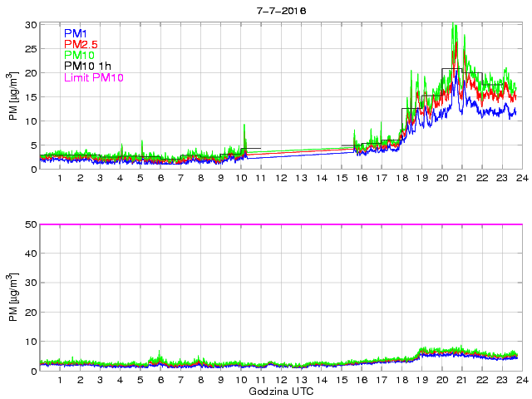The image size is (532, 399).
Task: Click hour 24 tick label on bottom chart
Action: tap(522, 380)
